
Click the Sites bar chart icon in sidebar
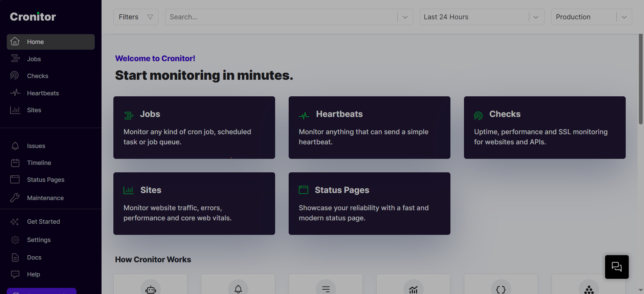[15, 110]
